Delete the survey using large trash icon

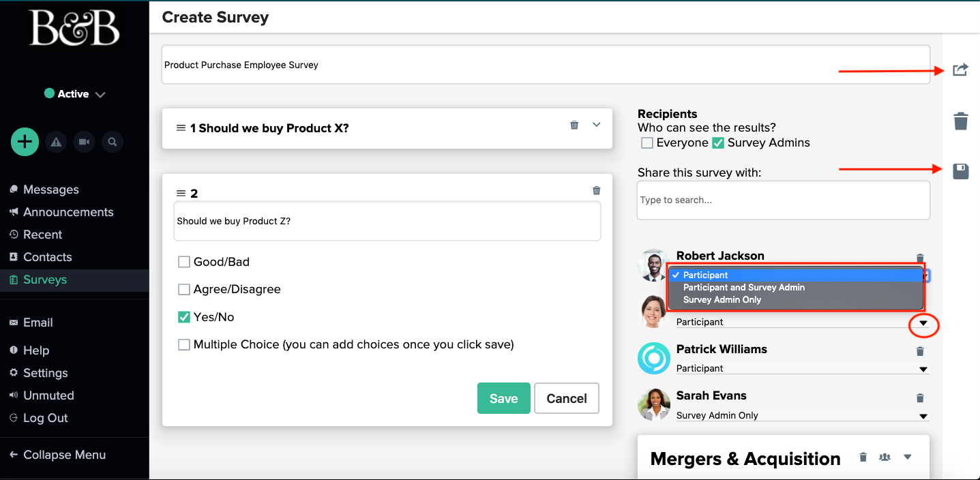click(x=960, y=121)
